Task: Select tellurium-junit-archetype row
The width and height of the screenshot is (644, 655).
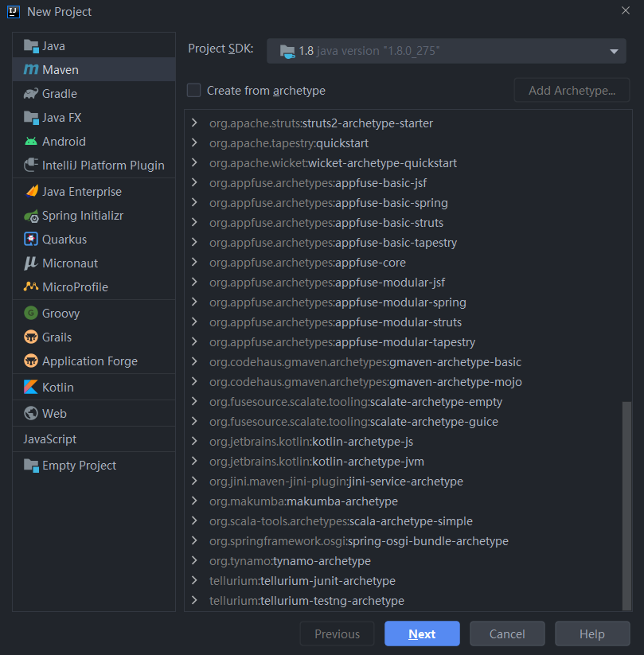Action: (x=408, y=581)
